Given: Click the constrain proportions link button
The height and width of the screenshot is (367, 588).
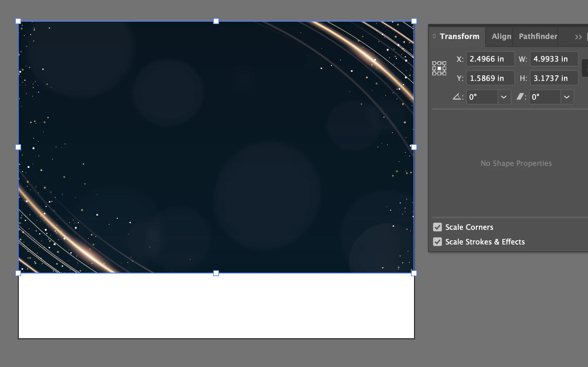Looking at the screenshot, I should point(585,68).
